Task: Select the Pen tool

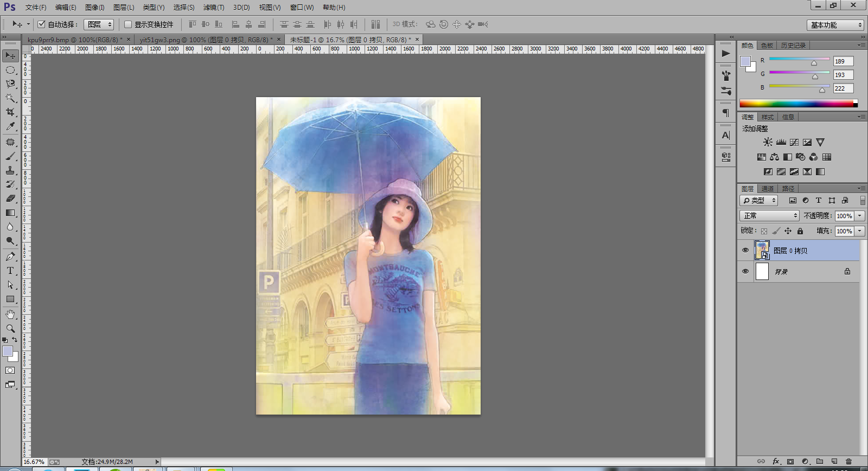Action: pyautogui.click(x=10, y=257)
